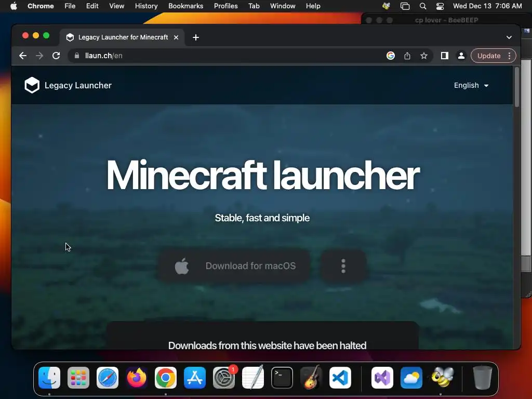Toggle Chrome side panel icon
Screen dimensions: 532x399
click(x=445, y=56)
